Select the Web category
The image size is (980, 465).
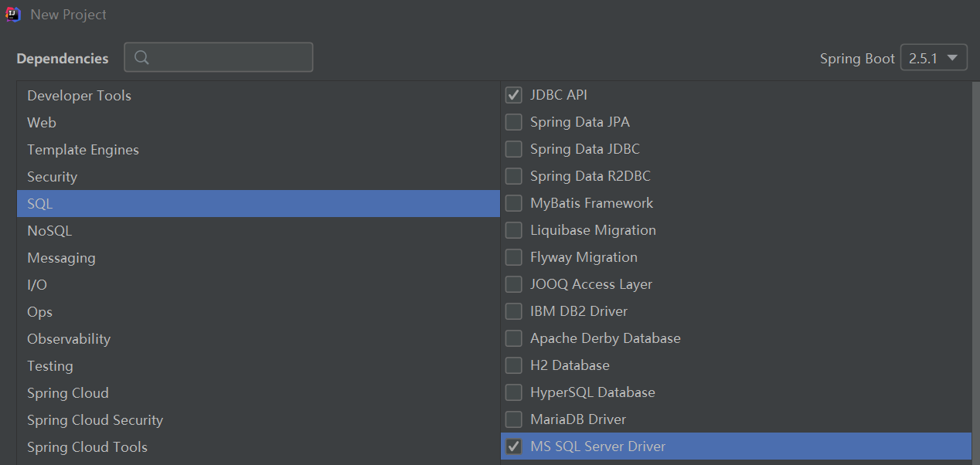[x=258, y=123]
